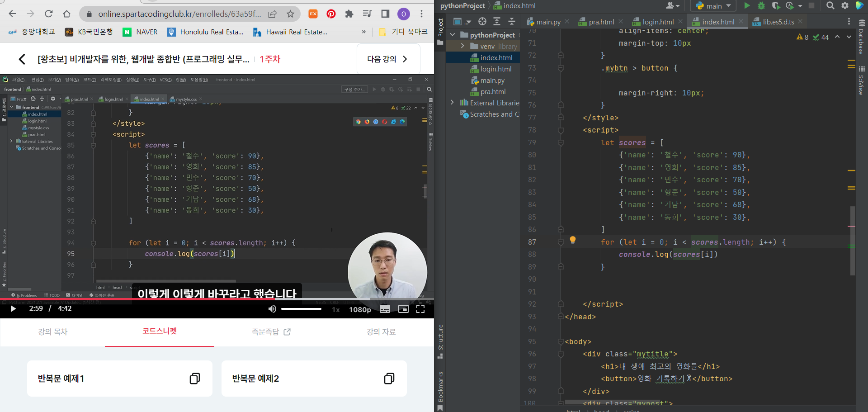Open the Structure tool window

440,341
